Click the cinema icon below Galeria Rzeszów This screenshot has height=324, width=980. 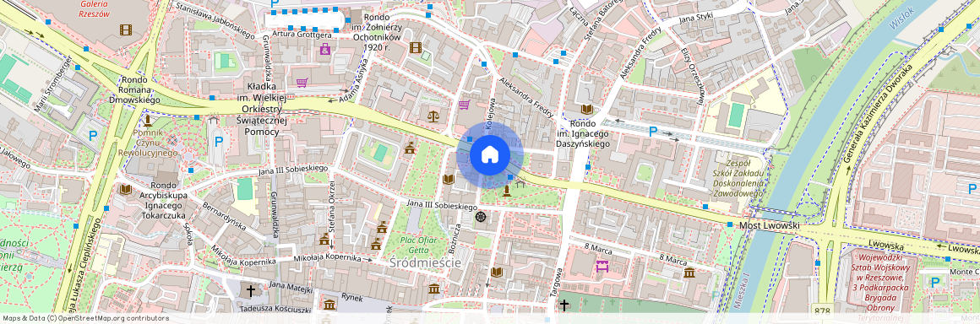126,30
